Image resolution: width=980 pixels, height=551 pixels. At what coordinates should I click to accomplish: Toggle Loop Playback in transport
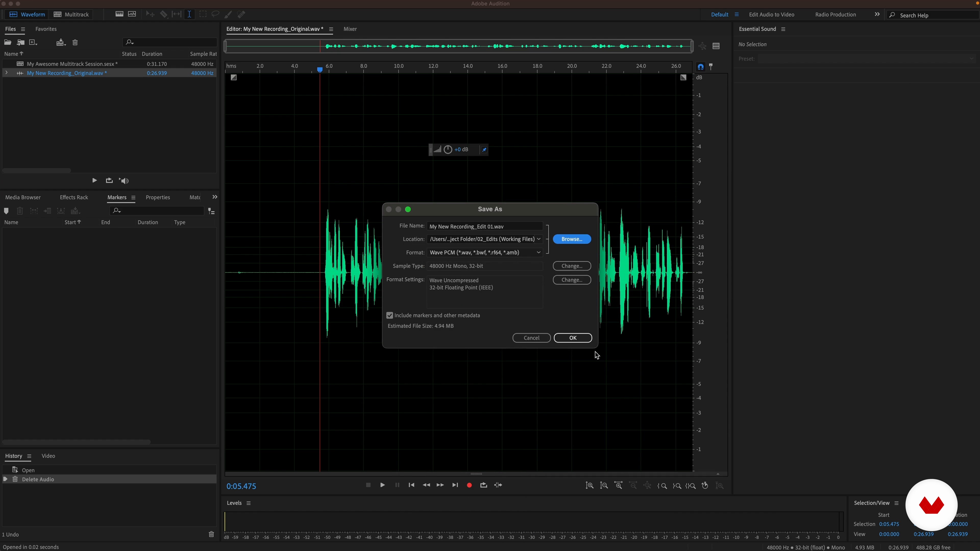(484, 485)
